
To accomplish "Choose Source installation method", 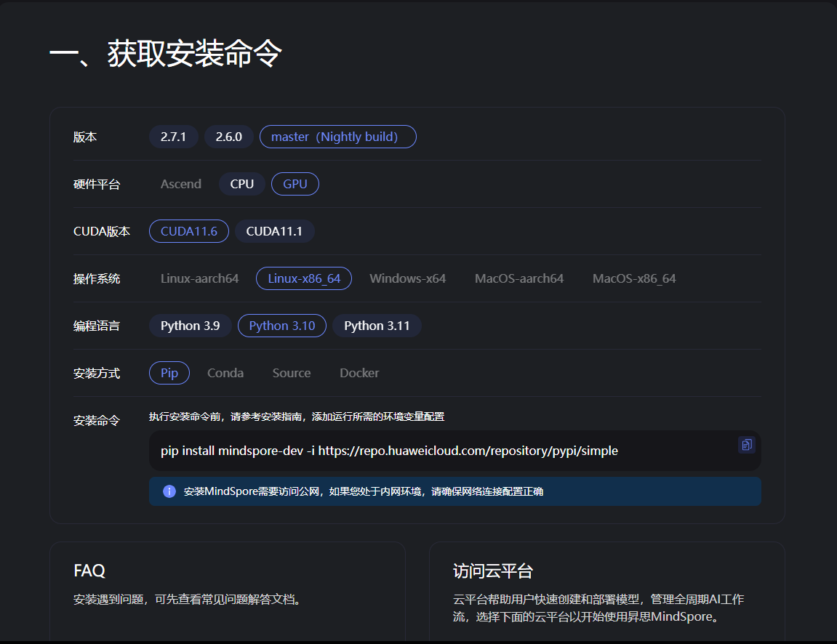I will coord(292,373).
